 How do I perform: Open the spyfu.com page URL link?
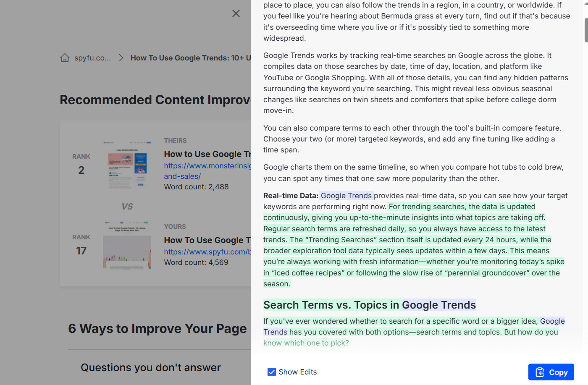pos(207,251)
